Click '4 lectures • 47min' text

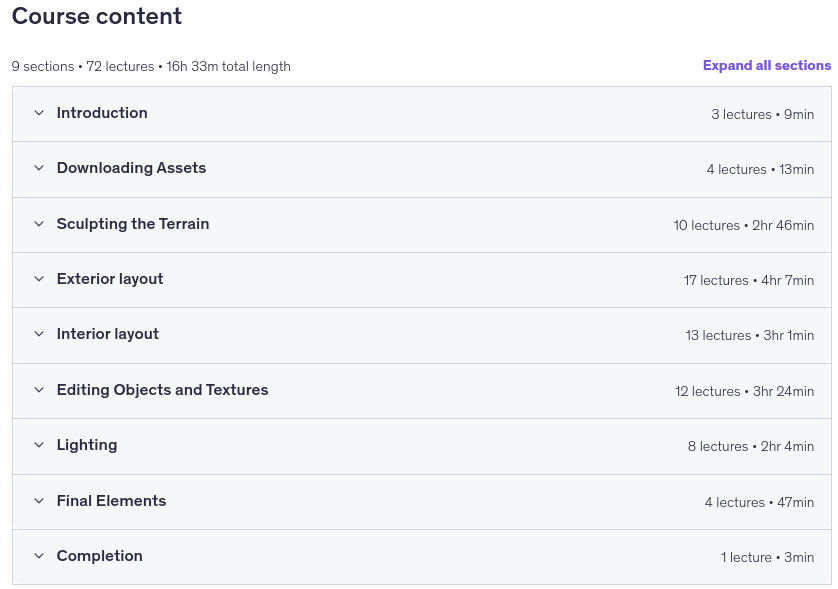[759, 502]
